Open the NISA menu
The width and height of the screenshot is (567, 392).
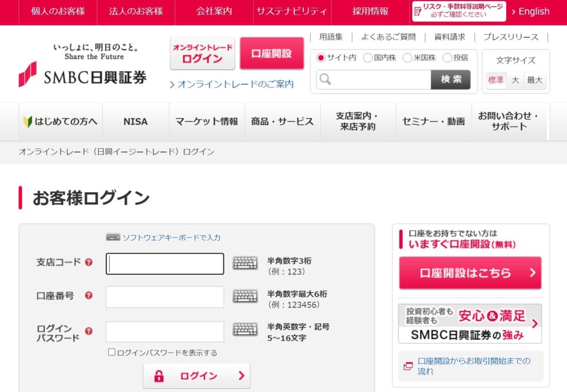(x=136, y=121)
